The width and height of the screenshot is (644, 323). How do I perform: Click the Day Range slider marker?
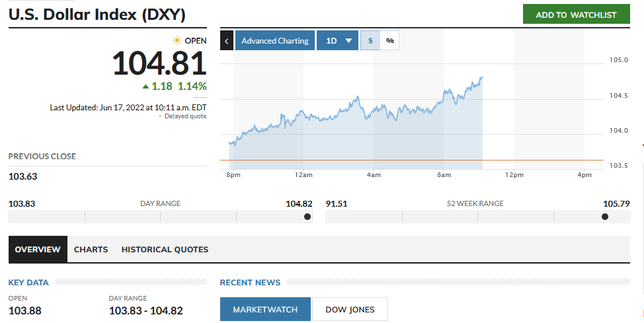(307, 217)
